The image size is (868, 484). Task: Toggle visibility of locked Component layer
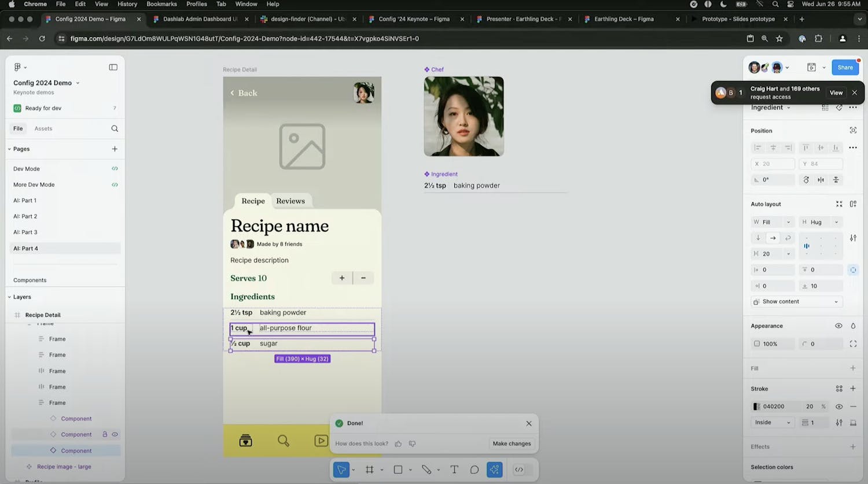coord(115,434)
